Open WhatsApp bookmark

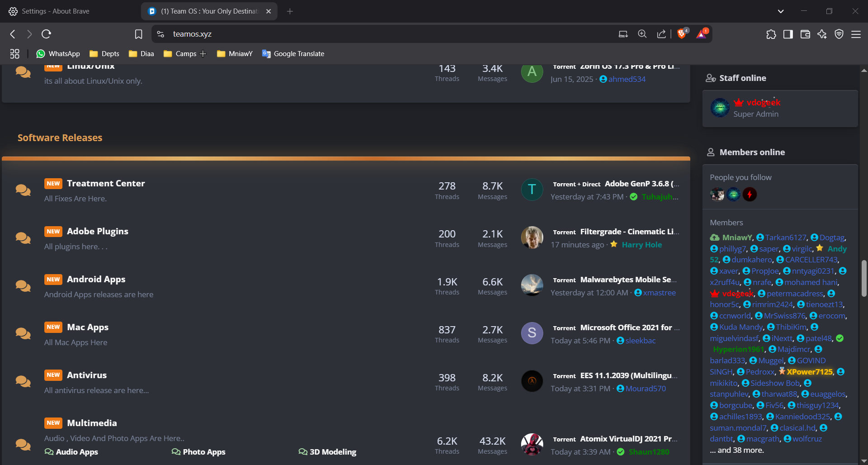pyautogui.click(x=58, y=54)
